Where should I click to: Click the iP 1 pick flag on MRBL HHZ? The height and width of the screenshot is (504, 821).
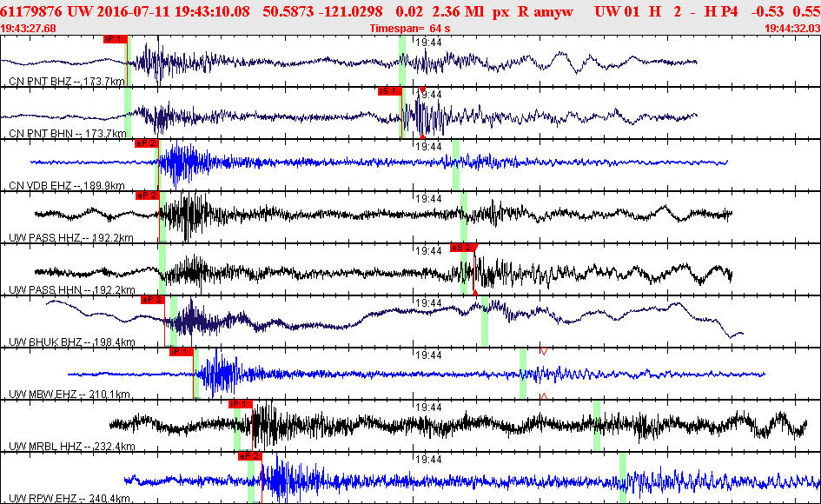tap(241, 404)
